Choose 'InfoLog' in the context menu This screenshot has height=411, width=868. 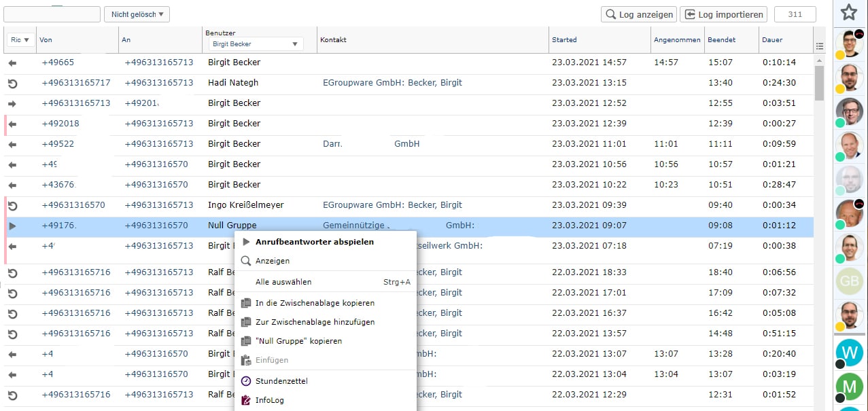(x=269, y=400)
